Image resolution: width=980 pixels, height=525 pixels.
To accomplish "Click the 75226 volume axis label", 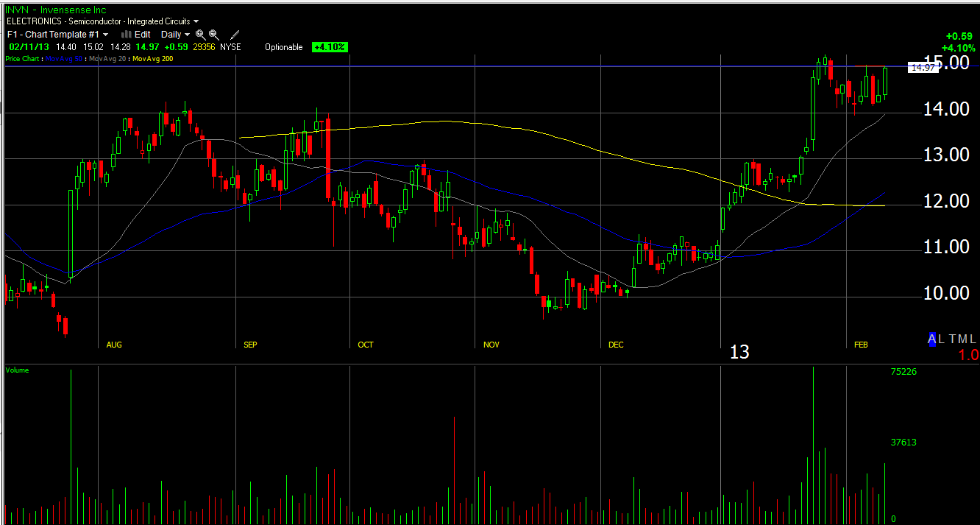I will pyautogui.click(x=903, y=372).
